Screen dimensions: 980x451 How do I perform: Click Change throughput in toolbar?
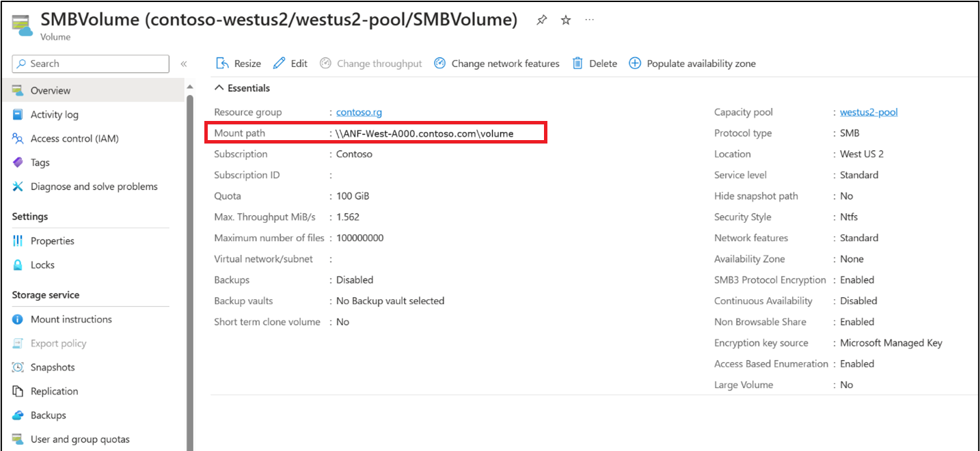(371, 64)
